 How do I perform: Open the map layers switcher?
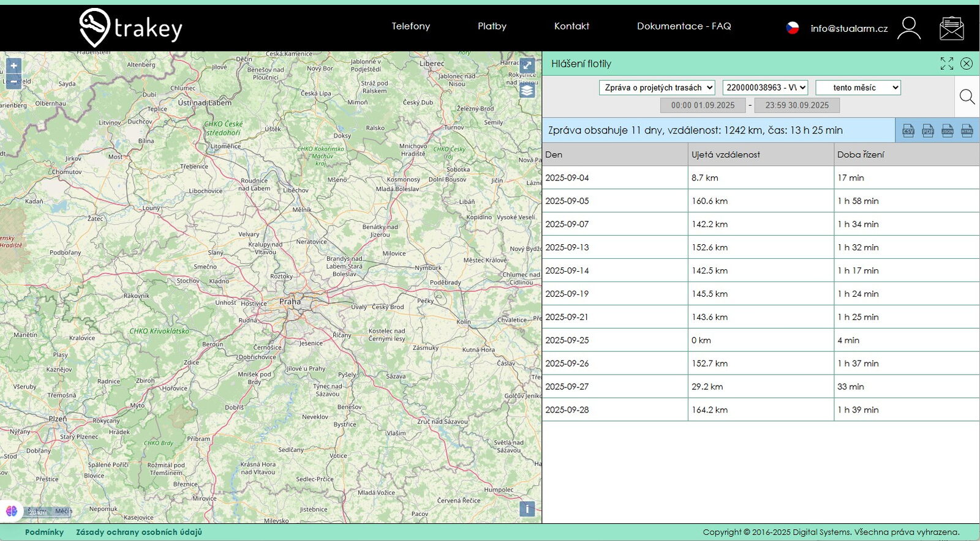527,91
